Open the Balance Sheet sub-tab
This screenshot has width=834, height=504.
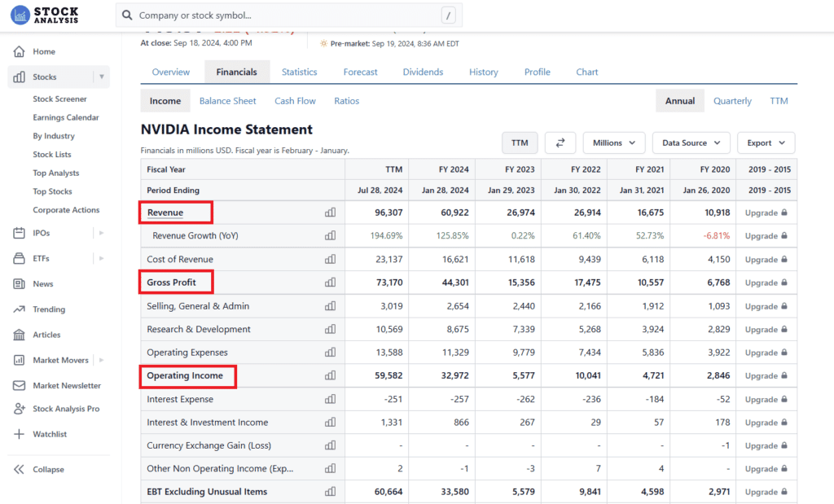click(x=227, y=101)
